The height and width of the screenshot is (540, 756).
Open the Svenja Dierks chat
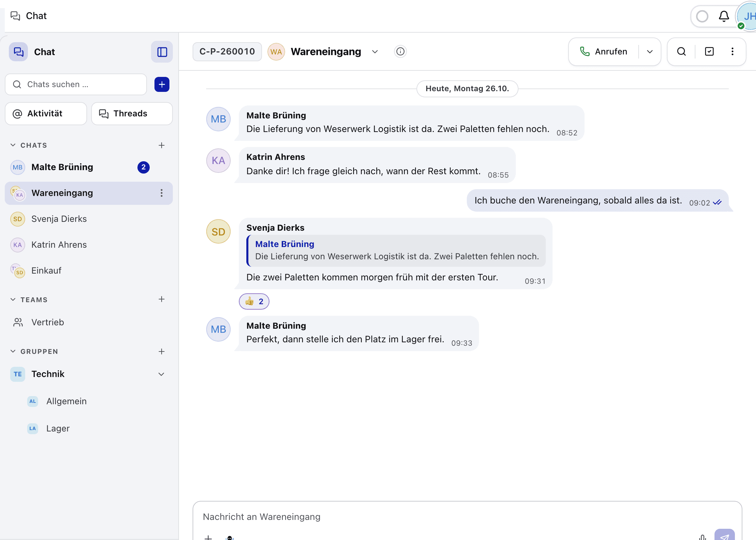point(88,219)
